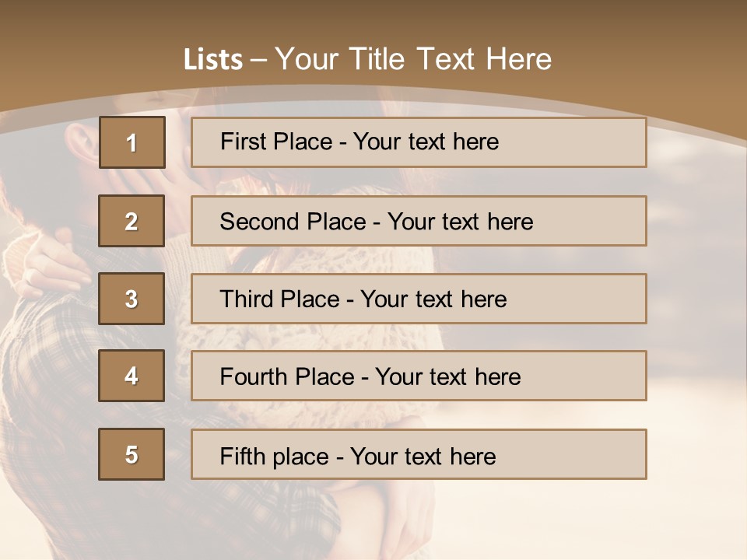Select the Fourth Place text bar
The height and width of the screenshot is (560, 747).
419,376
